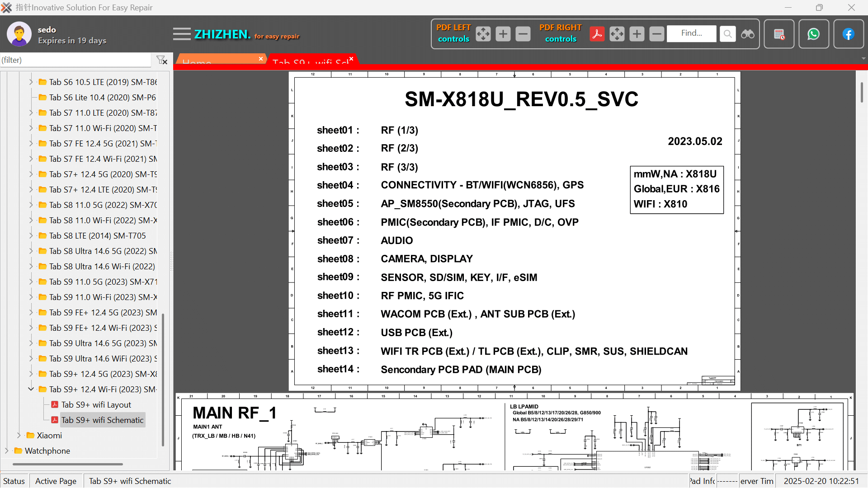The height and width of the screenshot is (488, 868).
Task: Click the tree panel vertical scrollbar
Action: pyautogui.click(x=163, y=380)
